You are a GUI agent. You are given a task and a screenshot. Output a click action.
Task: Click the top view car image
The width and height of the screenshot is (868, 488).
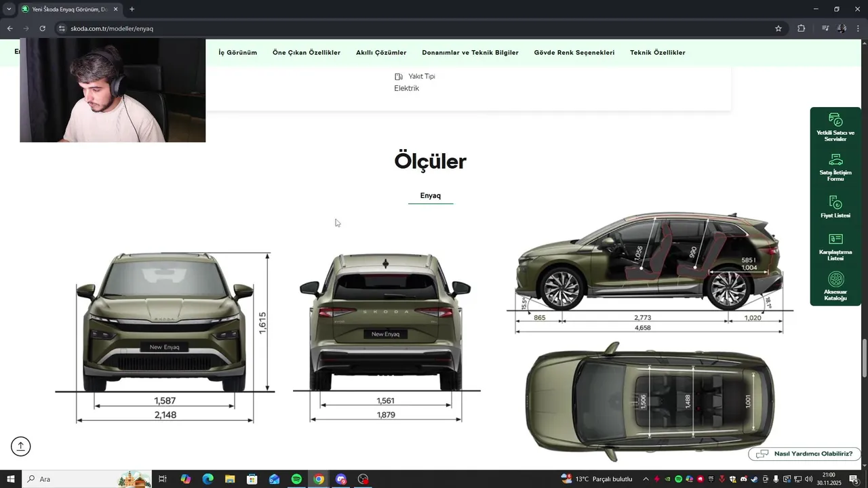(650, 402)
